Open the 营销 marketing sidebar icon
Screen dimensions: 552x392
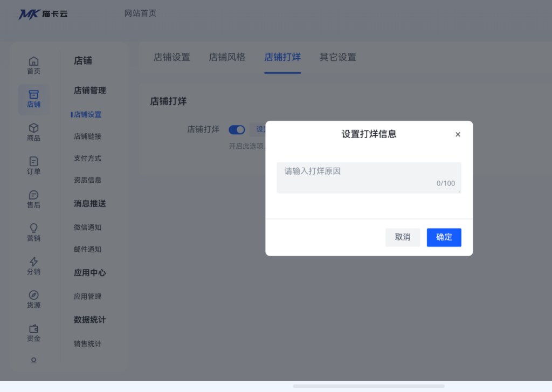(x=33, y=233)
